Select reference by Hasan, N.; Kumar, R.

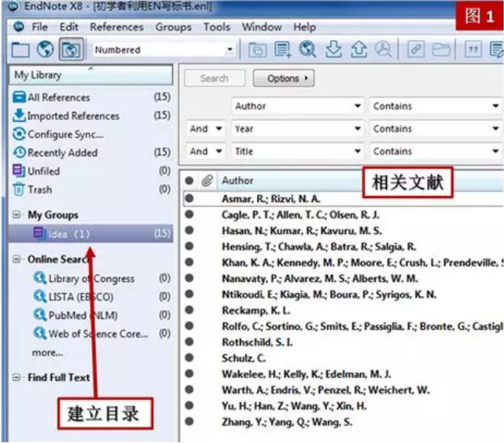click(344, 230)
